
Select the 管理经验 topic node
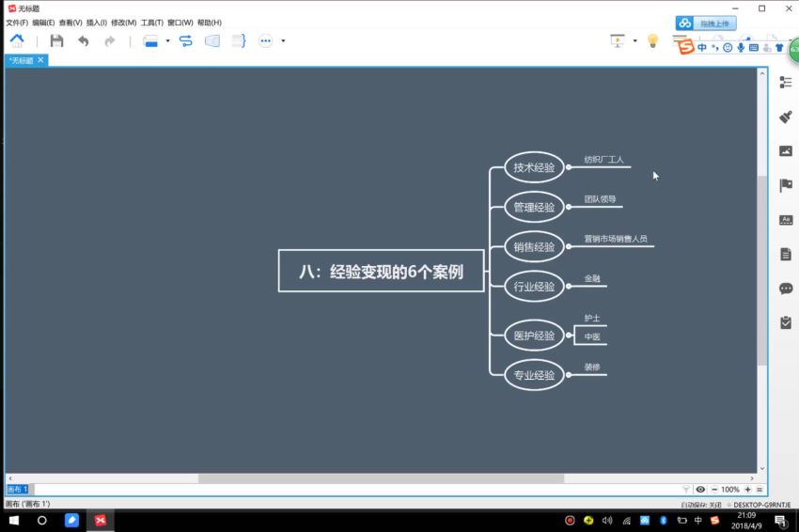pos(534,207)
